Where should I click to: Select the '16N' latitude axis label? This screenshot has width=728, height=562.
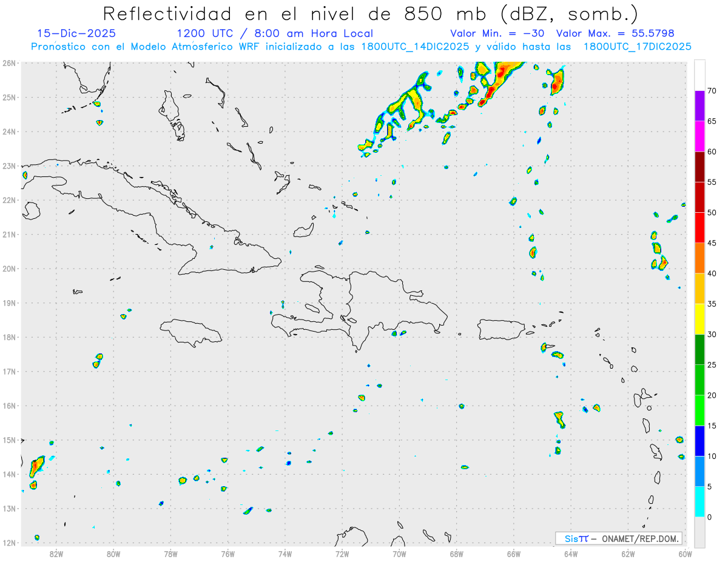(9, 406)
